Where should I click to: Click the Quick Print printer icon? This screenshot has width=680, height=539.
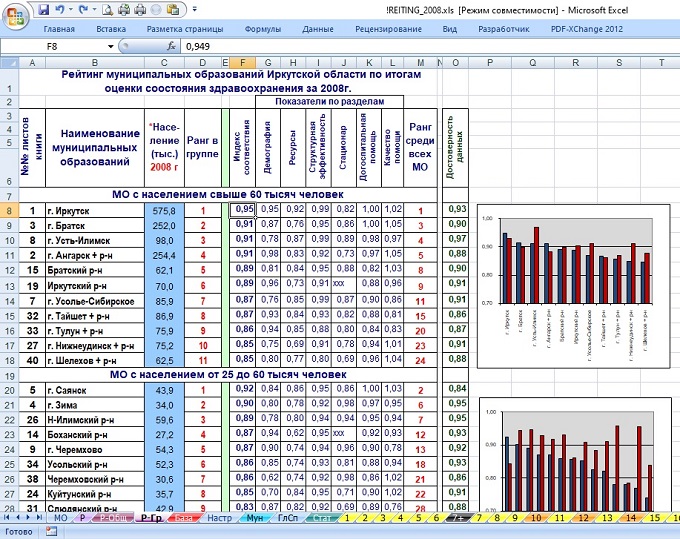[124, 9]
